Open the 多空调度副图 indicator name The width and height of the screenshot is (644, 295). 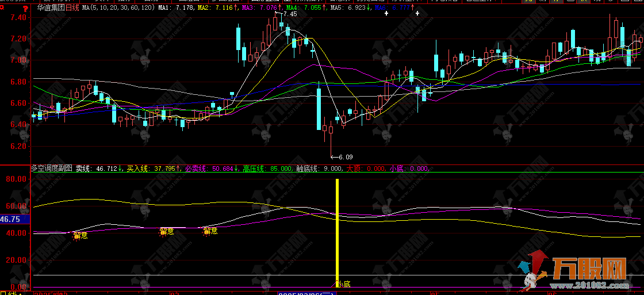[x=52, y=168]
